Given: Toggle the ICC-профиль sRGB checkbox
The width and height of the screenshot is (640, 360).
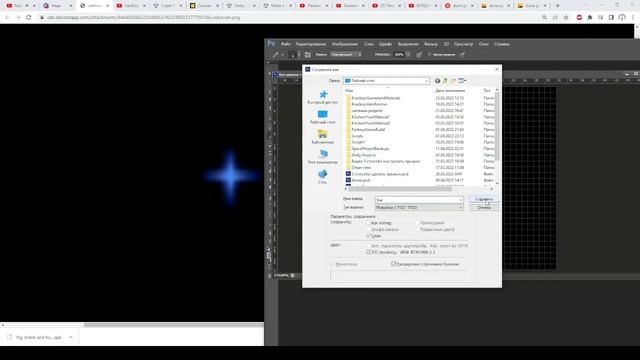Looking at the screenshot, I should (369, 252).
